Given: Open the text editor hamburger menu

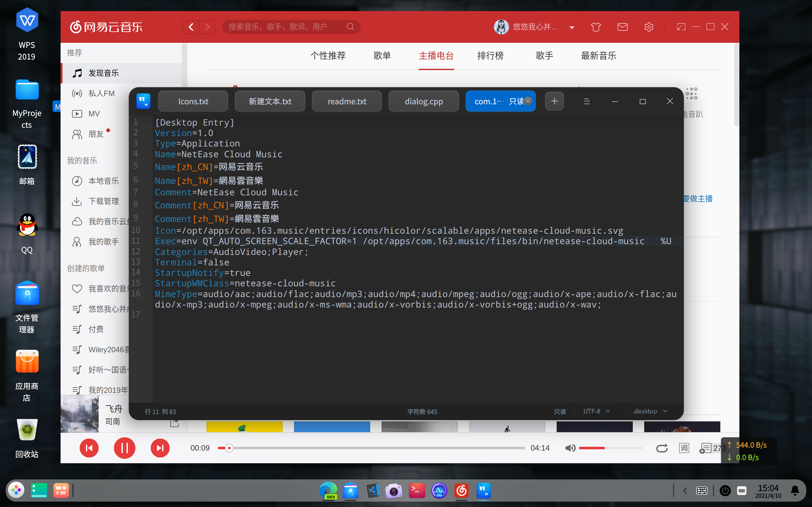Looking at the screenshot, I should coord(586,101).
